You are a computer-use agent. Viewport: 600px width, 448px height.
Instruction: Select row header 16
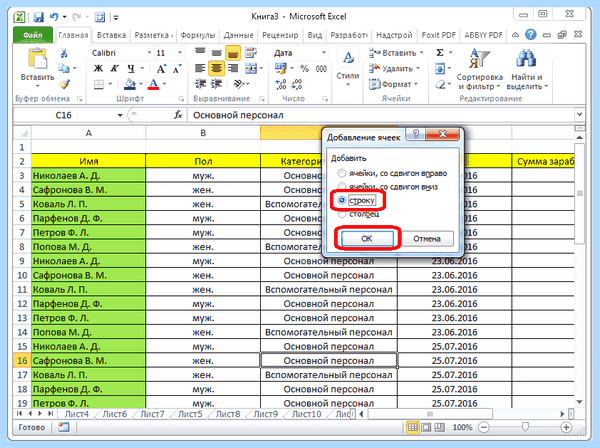pos(22,360)
